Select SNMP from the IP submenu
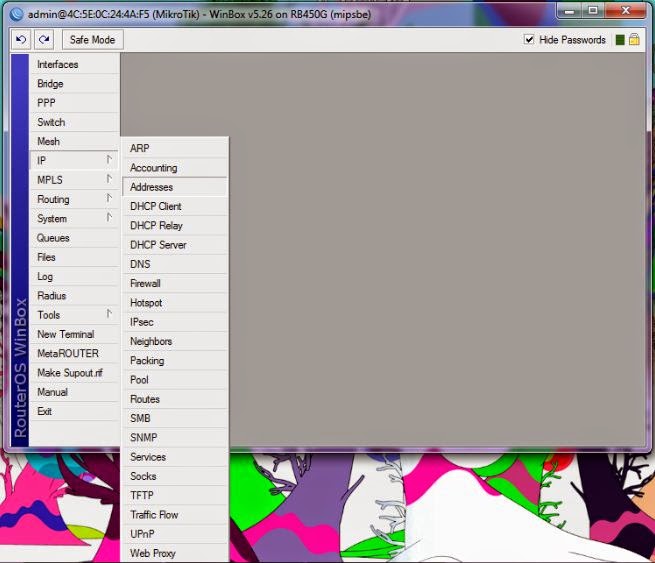The width and height of the screenshot is (655, 563). pyautogui.click(x=175, y=437)
